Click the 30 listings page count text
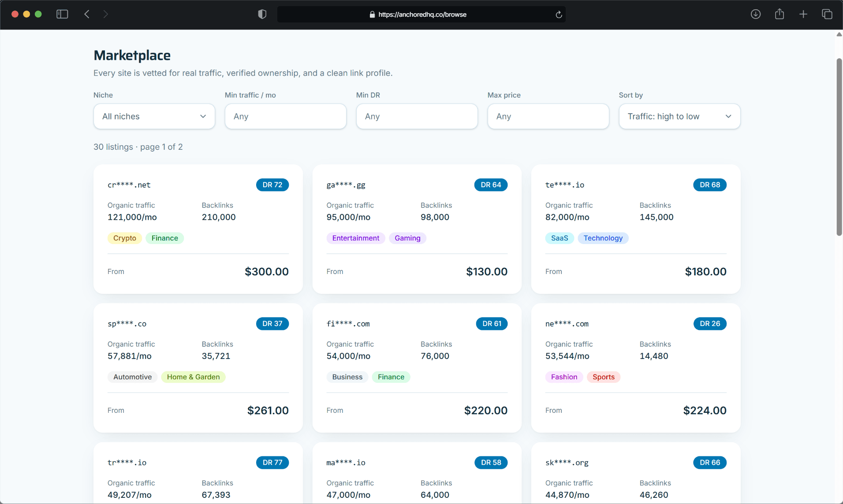The width and height of the screenshot is (843, 504). pos(138,147)
